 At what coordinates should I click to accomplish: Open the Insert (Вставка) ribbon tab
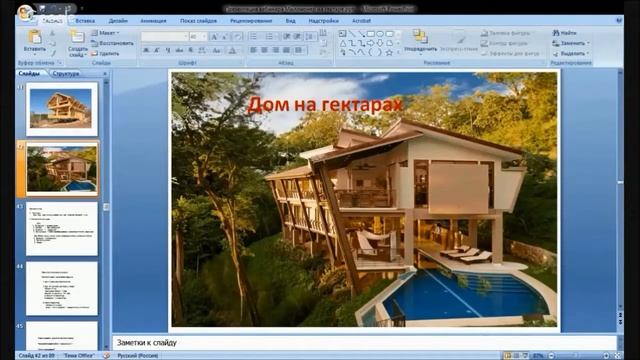click(85, 20)
